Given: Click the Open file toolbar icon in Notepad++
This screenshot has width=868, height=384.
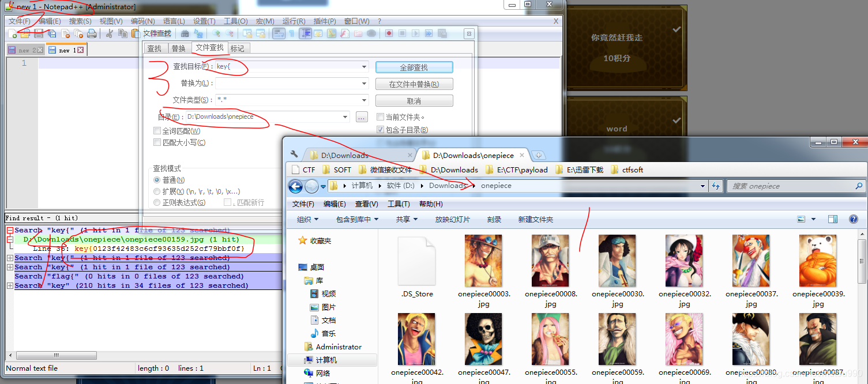Looking at the screenshot, I should tap(25, 33).
